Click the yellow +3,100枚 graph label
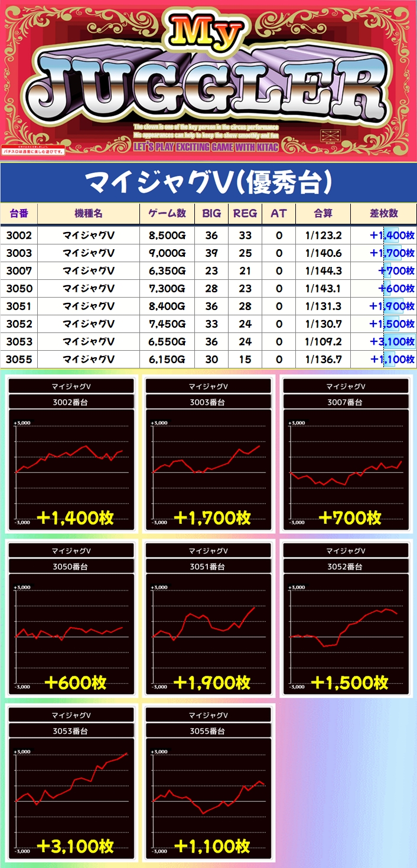417x868 pixels. [75, 846]
